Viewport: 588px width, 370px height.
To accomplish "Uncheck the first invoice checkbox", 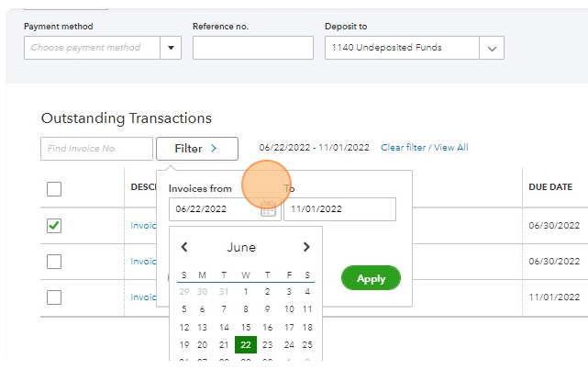I will tap(54, 225).
